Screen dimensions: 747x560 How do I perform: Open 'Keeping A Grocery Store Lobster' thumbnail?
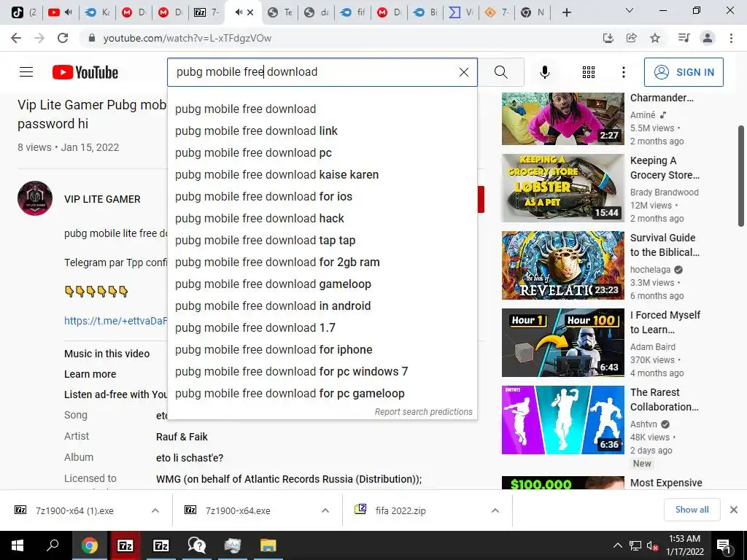click(x=562, y=188)
